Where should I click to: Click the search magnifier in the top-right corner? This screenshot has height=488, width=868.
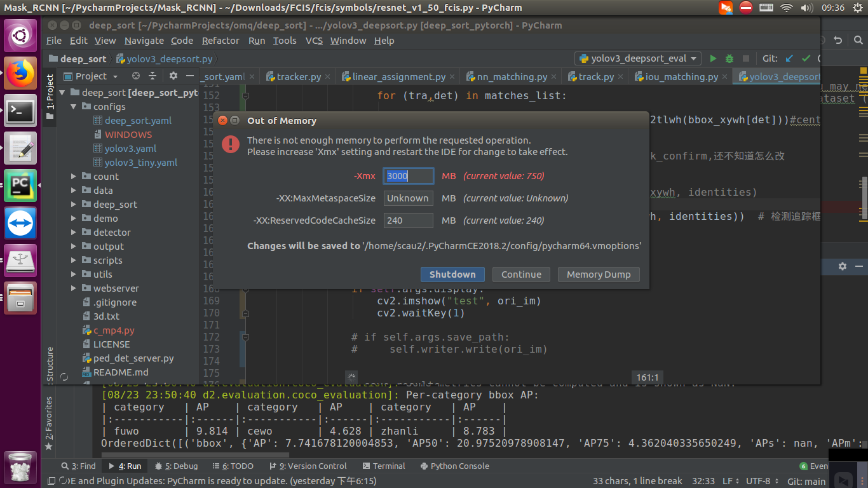tap(858, 39)
